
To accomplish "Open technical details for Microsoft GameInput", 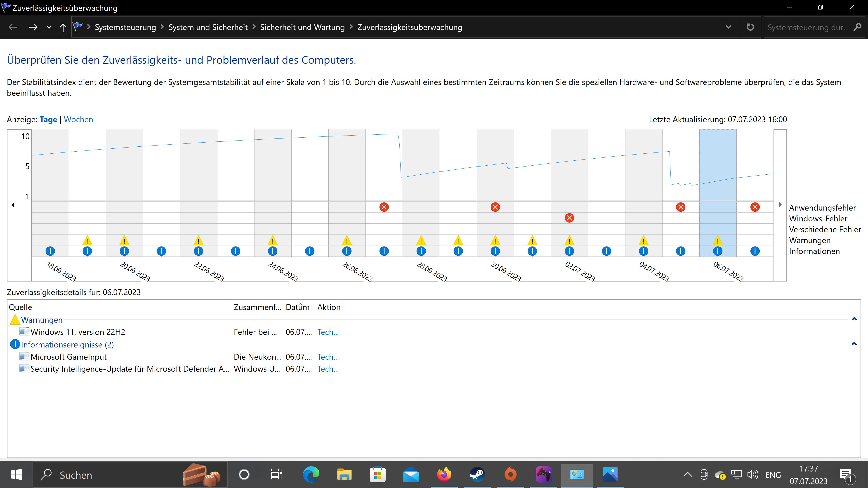I will click(328, 357).
